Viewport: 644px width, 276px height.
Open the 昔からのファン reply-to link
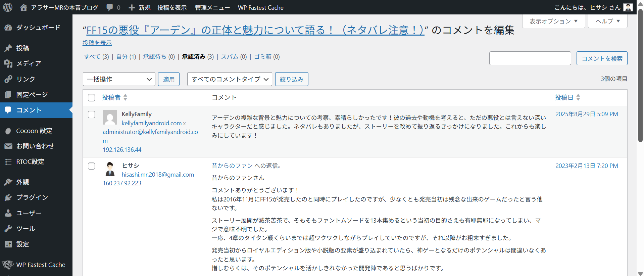(232, 166)
